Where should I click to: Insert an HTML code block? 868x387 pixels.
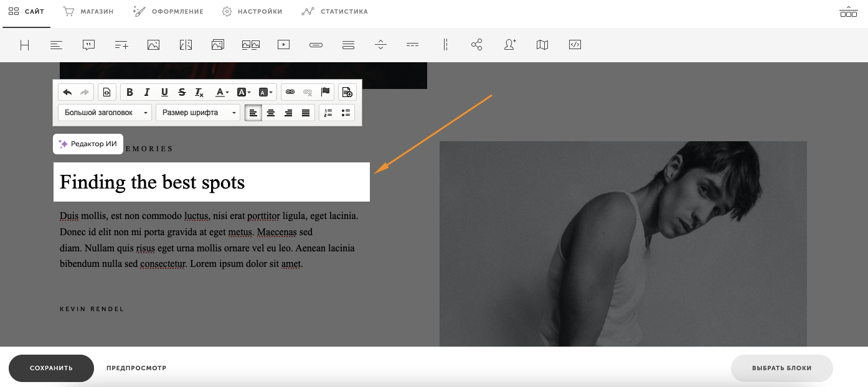coord(575,45)
